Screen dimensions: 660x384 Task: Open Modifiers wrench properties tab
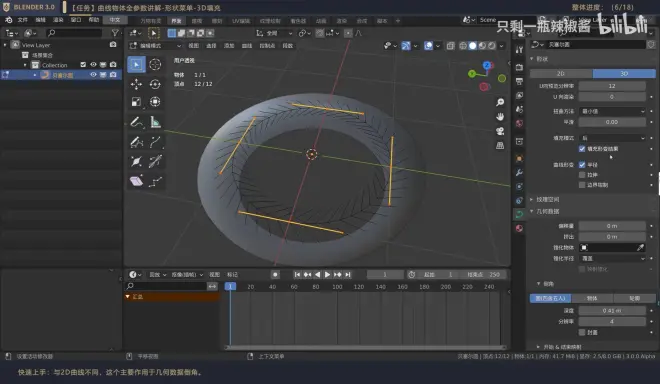pyautogui.click(x=519, y=173)
